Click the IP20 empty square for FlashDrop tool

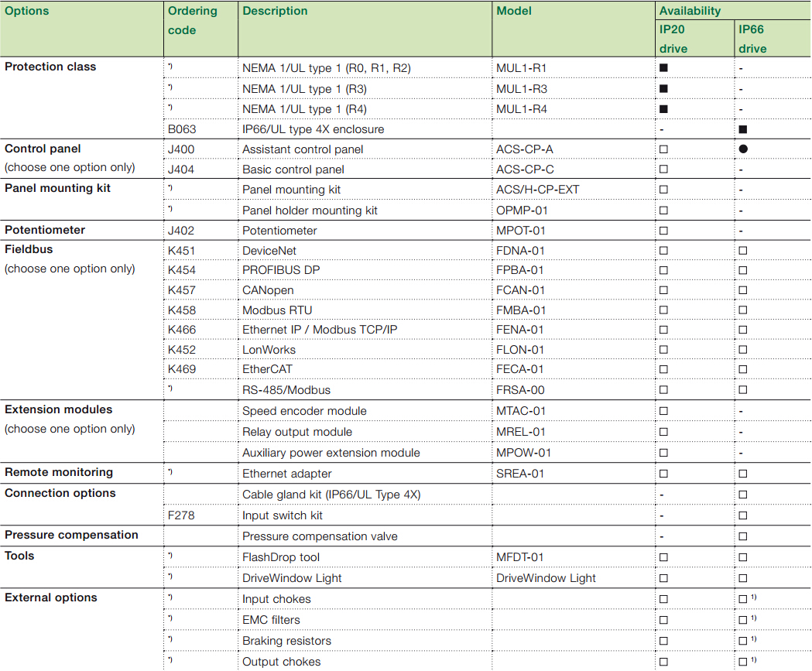pos(663,557)
